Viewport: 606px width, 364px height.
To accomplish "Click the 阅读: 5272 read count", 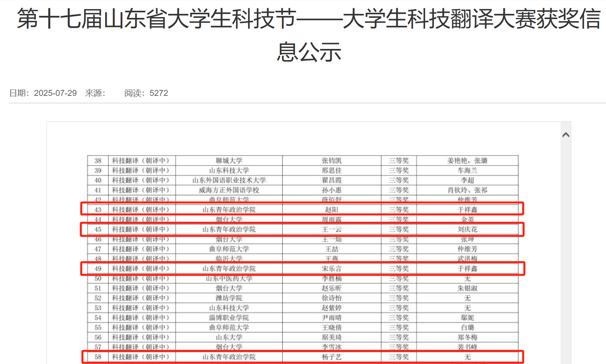I will (x=146, y=93).
